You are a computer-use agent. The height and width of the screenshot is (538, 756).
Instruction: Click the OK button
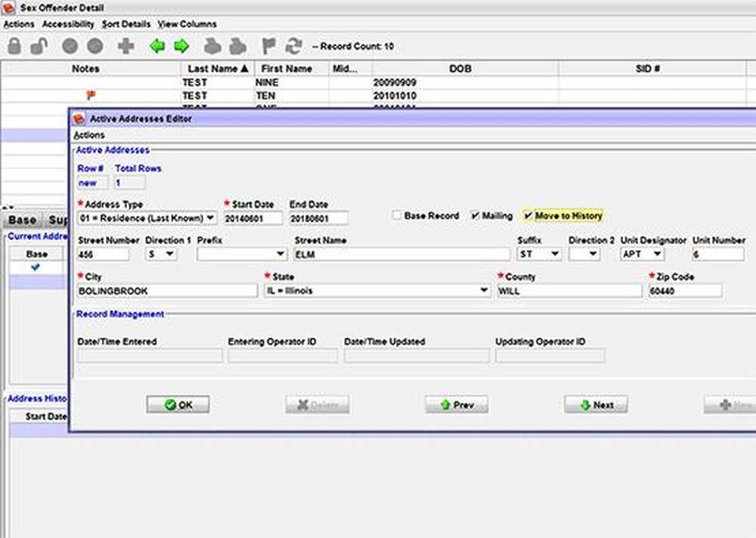(178, 405)
